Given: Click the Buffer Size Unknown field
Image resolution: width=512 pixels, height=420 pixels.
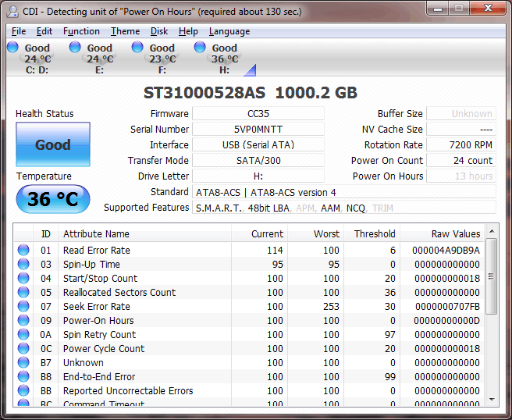Looking at the screenshot, I should point(461,113).
